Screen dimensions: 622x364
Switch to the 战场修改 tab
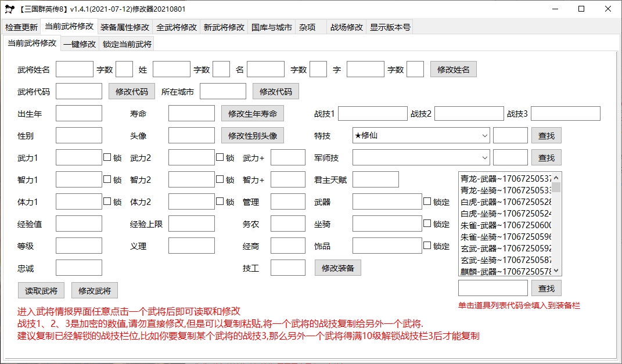pos(347,26)
